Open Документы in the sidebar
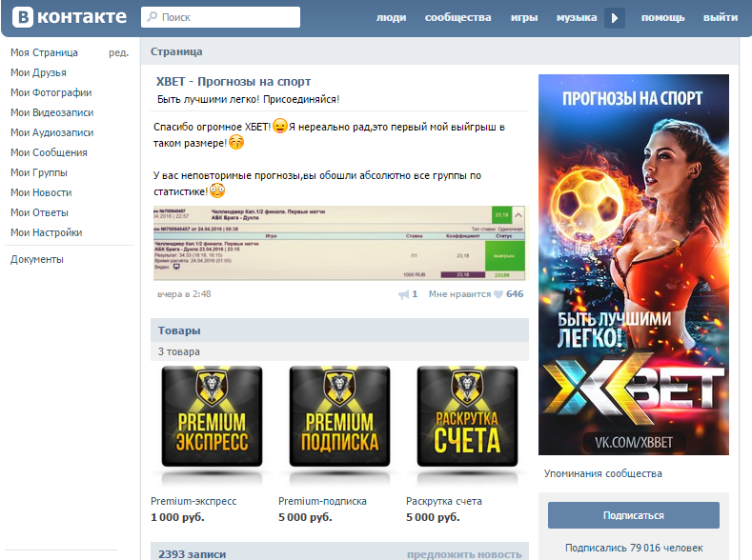The width and height of the screenshot is (752, 560). 37,259
